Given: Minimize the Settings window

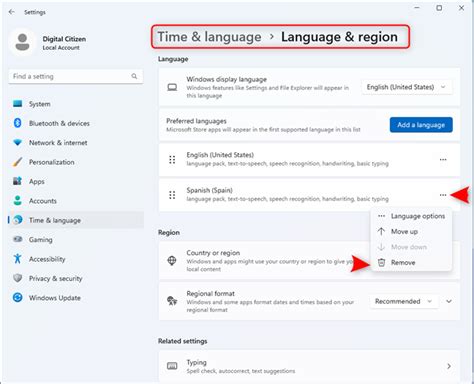Looking at the screenshot, I should coord(417,8).
